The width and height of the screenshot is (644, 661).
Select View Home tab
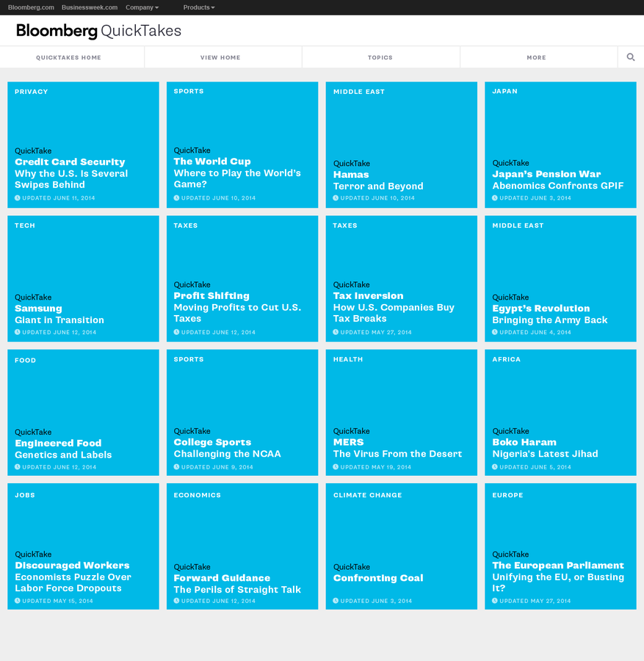220,57
